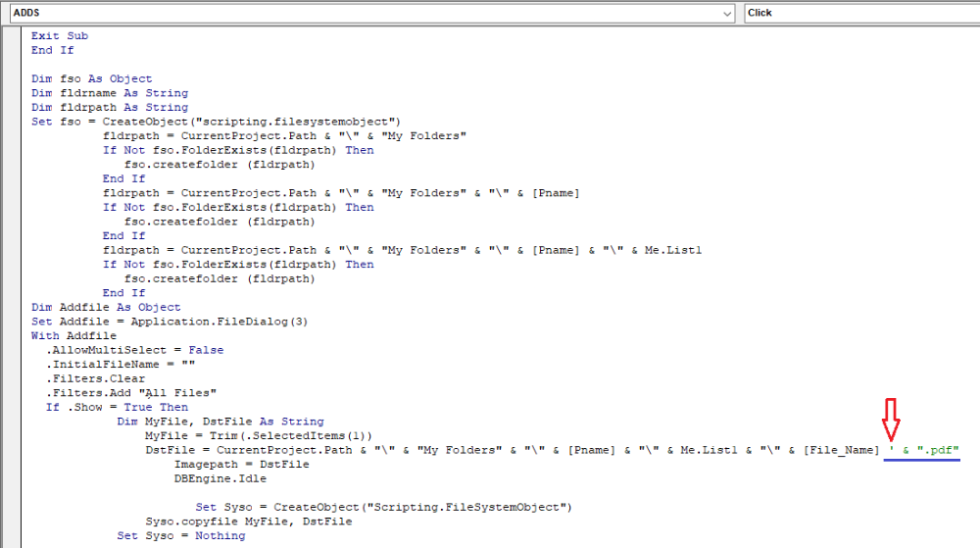
Task: Click the 'Dim fldrpath As String' line
Action: (110, 108)
